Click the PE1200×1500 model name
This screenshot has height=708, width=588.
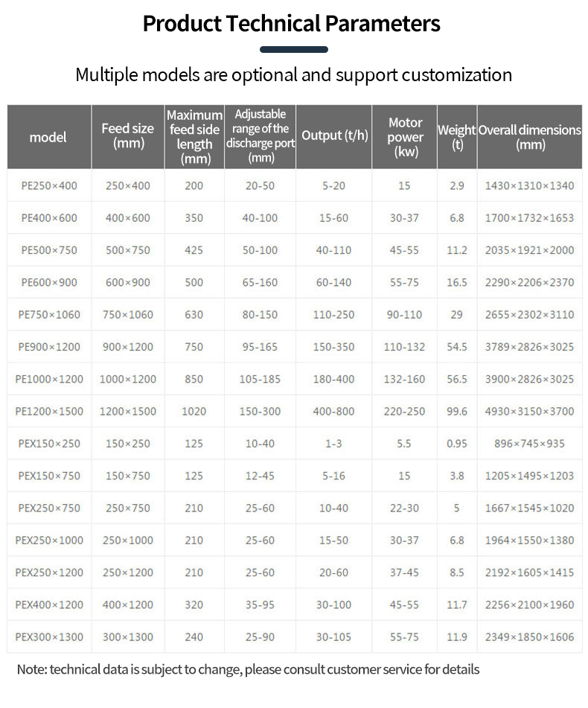coord(49,411)
